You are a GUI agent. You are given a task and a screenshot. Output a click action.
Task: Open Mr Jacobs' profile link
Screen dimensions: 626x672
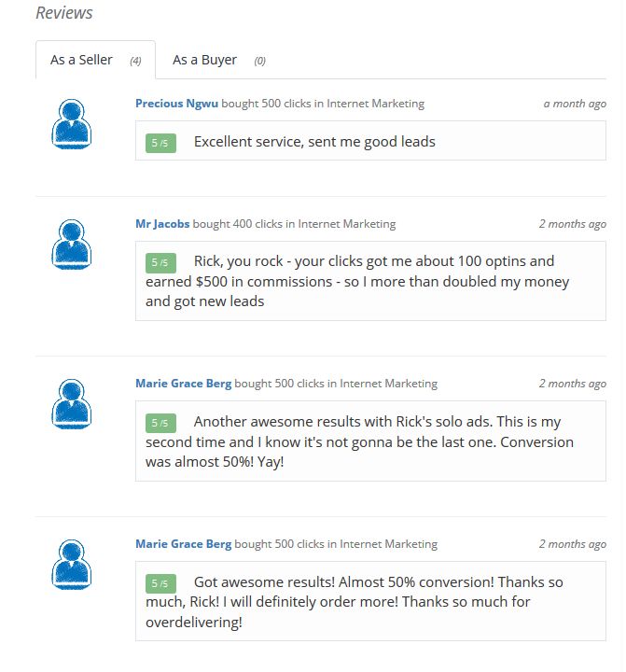click(x=162, y=224)
